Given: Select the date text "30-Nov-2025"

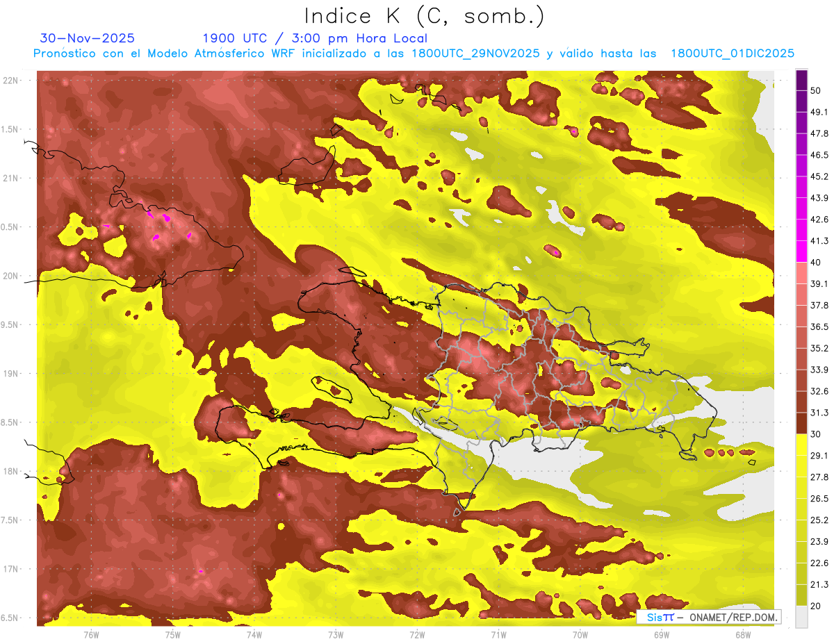Looking at the screenshot, I should 88,38.
